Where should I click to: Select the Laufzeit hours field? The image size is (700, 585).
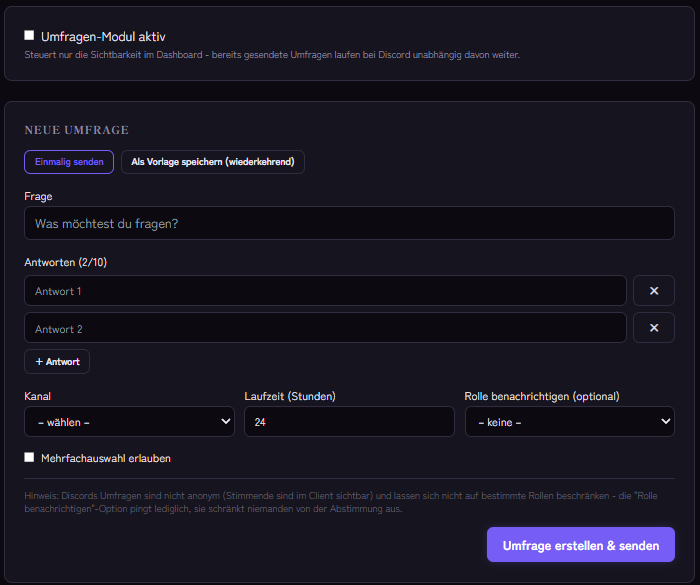pyautogui.click(x=349, y=422)
